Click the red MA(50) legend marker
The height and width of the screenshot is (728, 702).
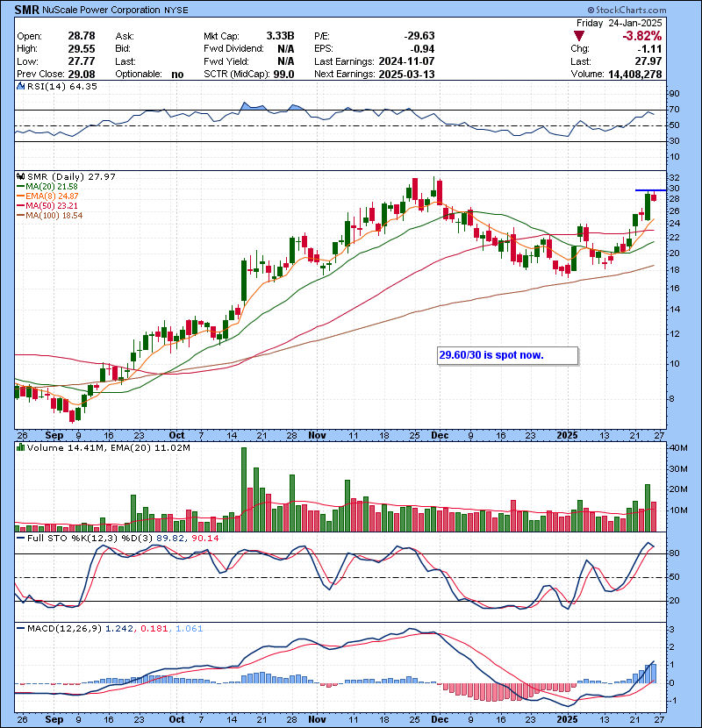click(x=20, y=206)
